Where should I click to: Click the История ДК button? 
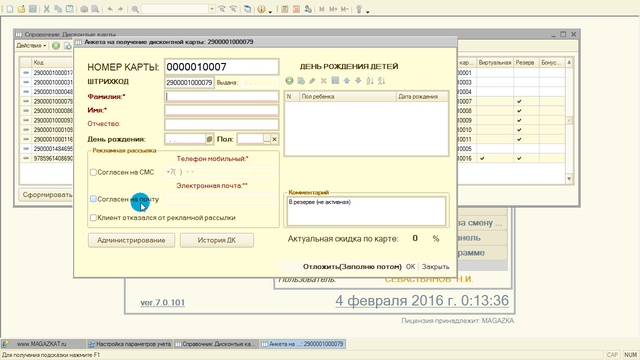(x=217, y=240)
